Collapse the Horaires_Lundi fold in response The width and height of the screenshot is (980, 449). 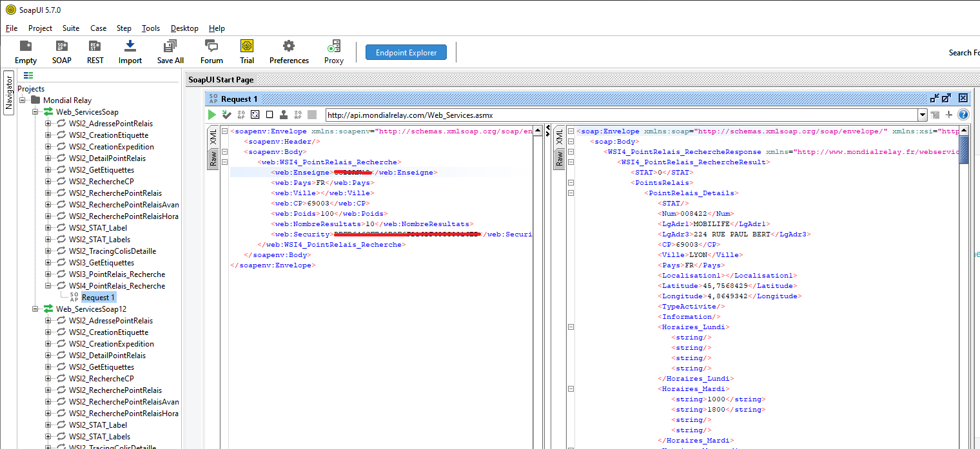pos(571,327)
